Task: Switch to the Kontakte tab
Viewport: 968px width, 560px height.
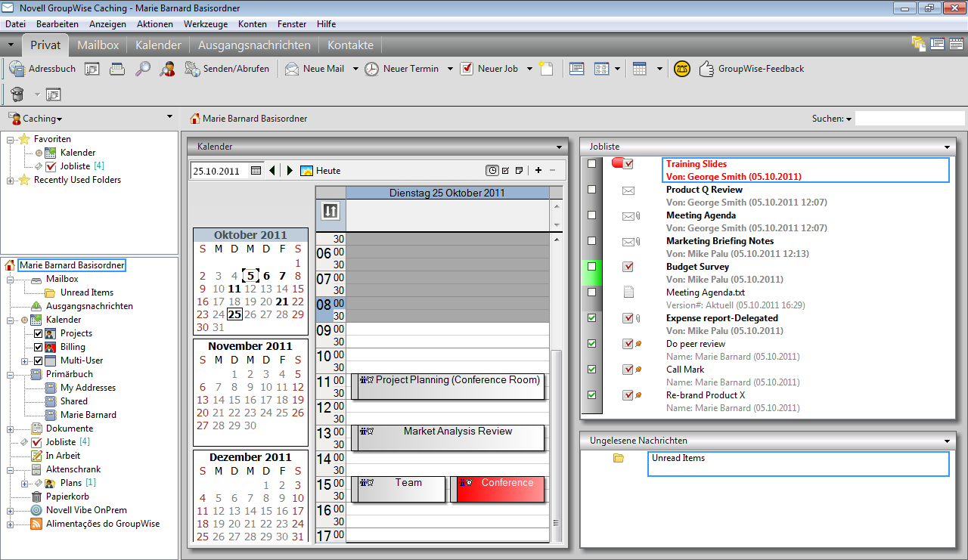Action: coord(350,45)
